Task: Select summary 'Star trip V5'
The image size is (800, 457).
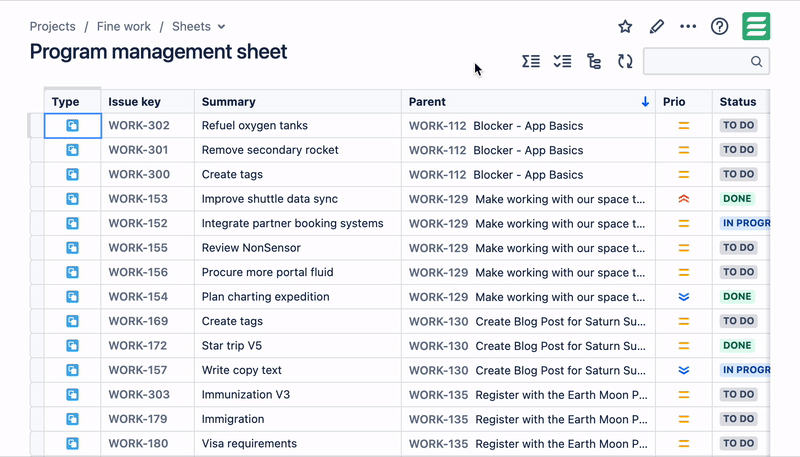Action: point(232,346)
